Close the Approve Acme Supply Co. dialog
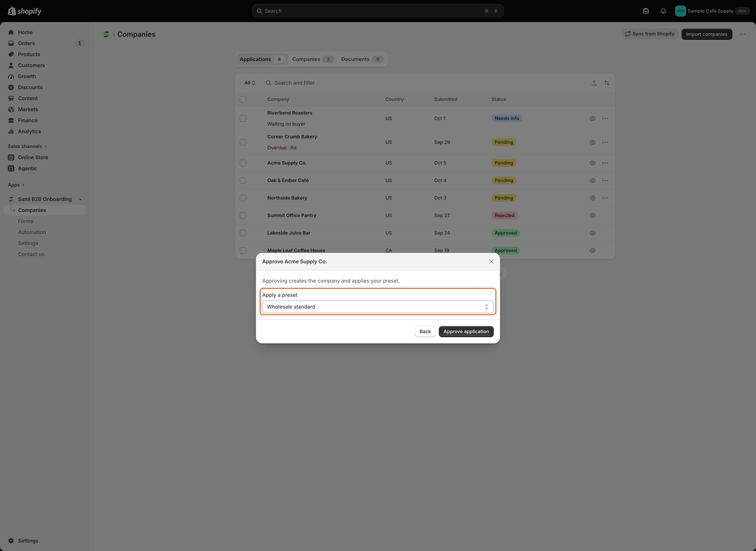Screen dimensions: 756x551 coord(491,262)
